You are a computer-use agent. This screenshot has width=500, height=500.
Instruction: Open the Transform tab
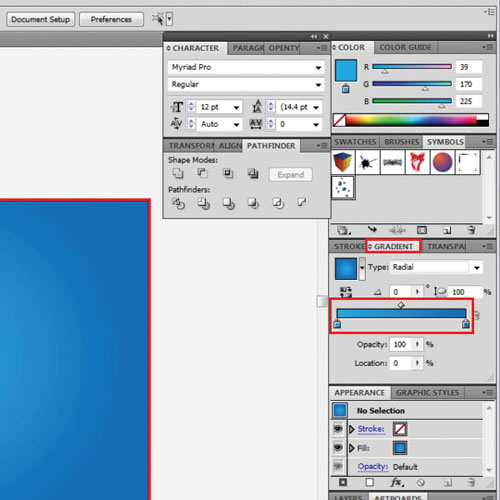[x=191, y=146]
